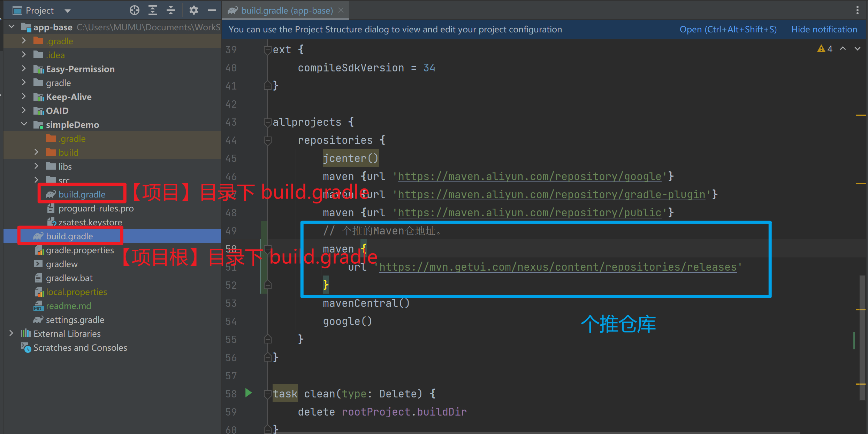Run the clean task with green arrow
Viewport: 868px width, 434px height.
pyautogui.click(x=249, y=393)
